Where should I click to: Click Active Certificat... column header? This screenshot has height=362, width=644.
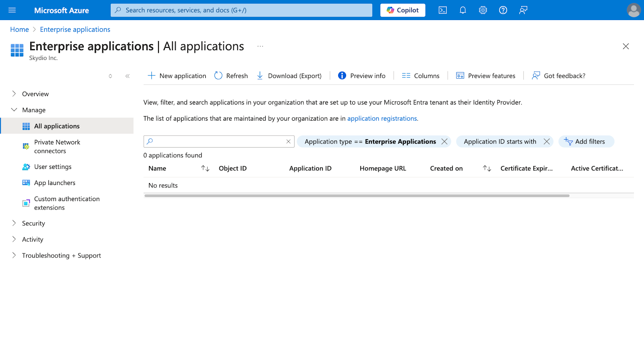tap(597, 169)
